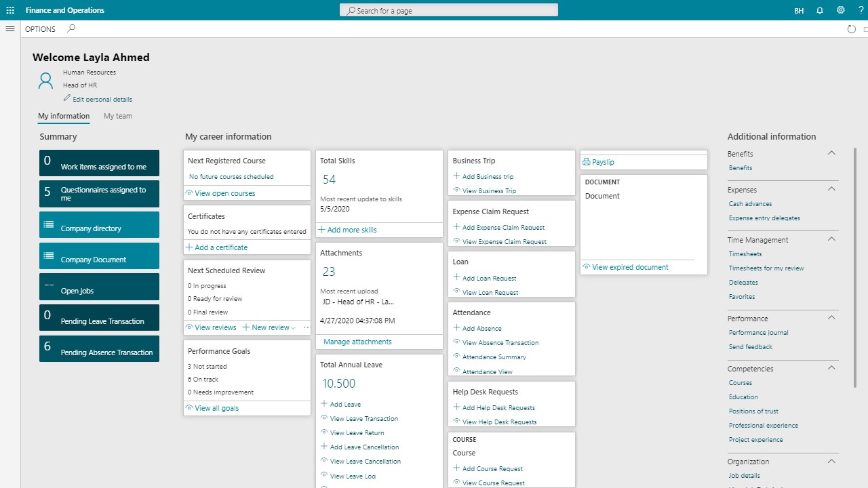The width and height of the screenshot is (868, 488).
Task: Click the Total Skills count 54
Action: click(329, 180)
